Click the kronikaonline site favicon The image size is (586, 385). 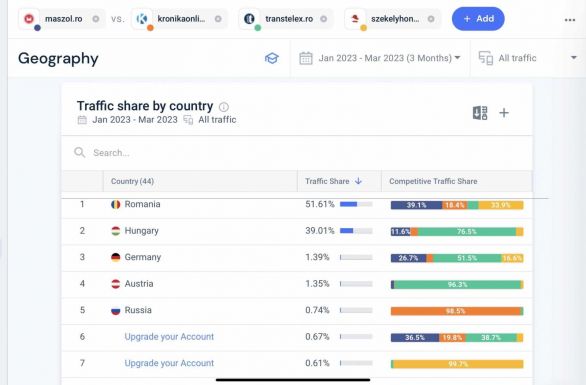click(x=142, y=18)
